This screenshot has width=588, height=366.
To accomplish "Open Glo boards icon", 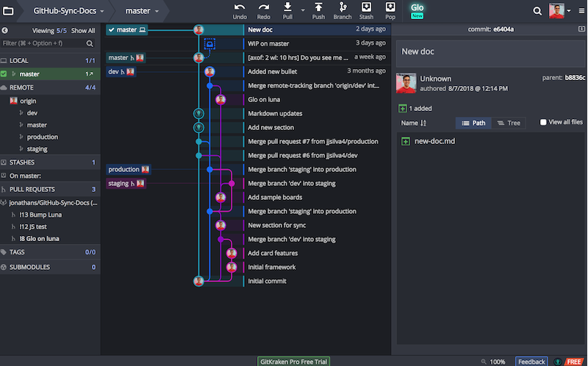I will coord(417,10).
